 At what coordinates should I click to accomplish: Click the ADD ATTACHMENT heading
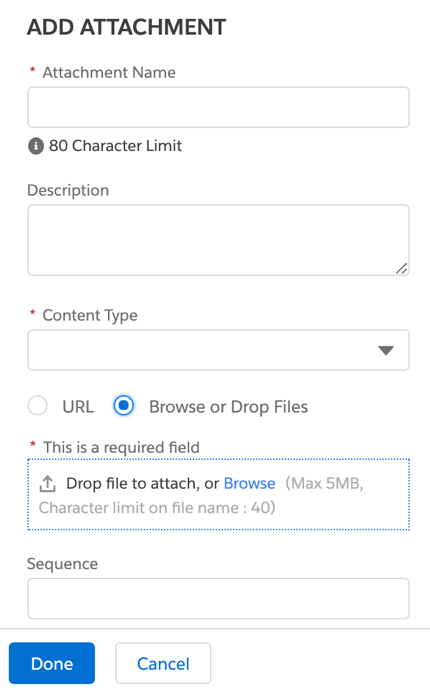point(126,28)
